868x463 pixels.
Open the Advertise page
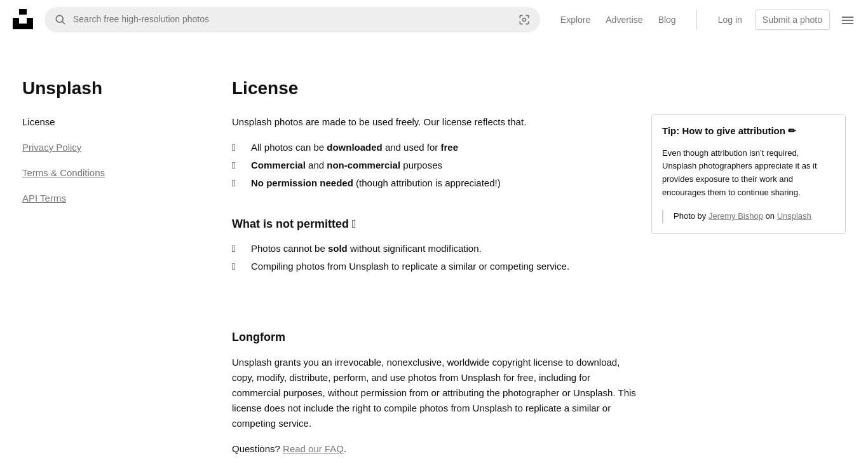click(624, 20)
